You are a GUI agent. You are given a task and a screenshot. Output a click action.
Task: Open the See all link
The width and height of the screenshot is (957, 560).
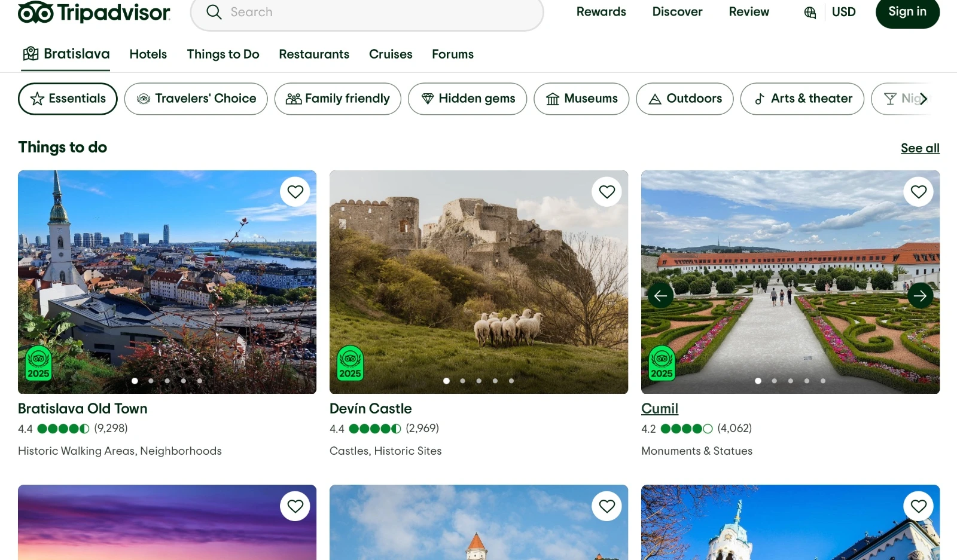919,148
